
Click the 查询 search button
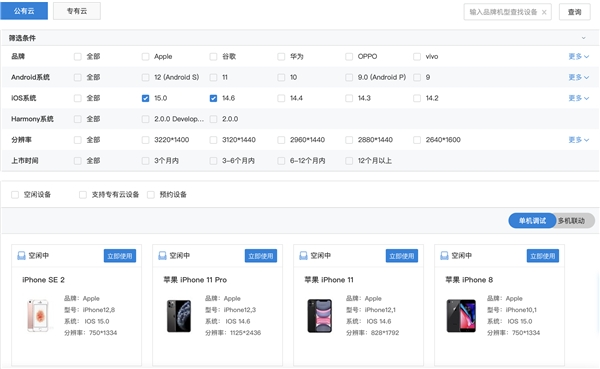[575, 12]
